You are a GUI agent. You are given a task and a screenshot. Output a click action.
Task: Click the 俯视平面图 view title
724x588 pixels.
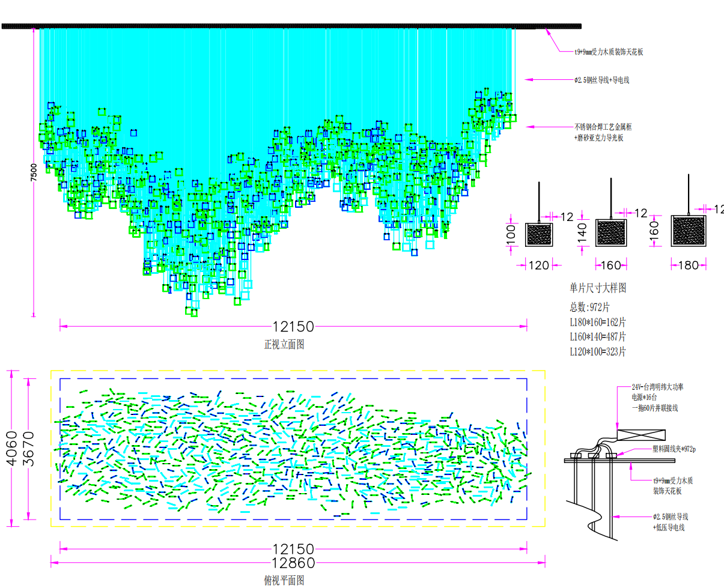[x=284, y=581]
